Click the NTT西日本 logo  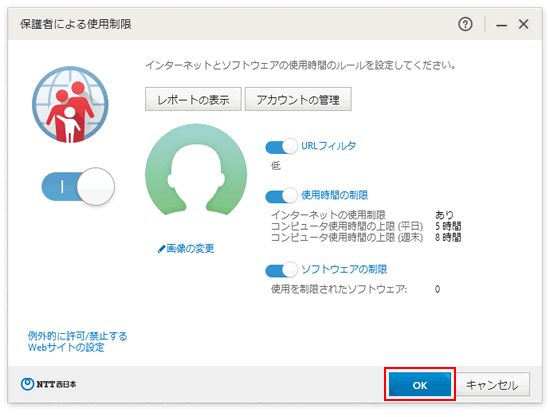[x=48, y=384]
